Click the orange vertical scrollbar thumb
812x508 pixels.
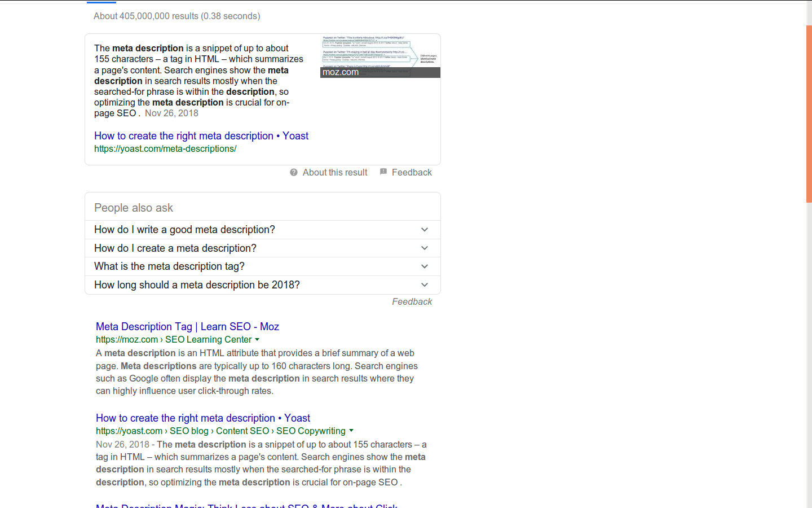coord(809,113)
